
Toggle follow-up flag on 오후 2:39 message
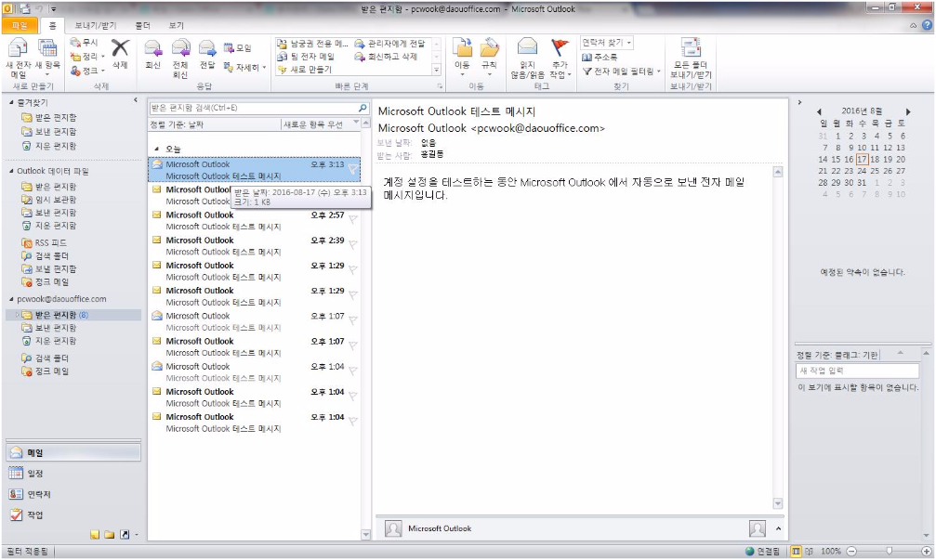pos(353,245)
